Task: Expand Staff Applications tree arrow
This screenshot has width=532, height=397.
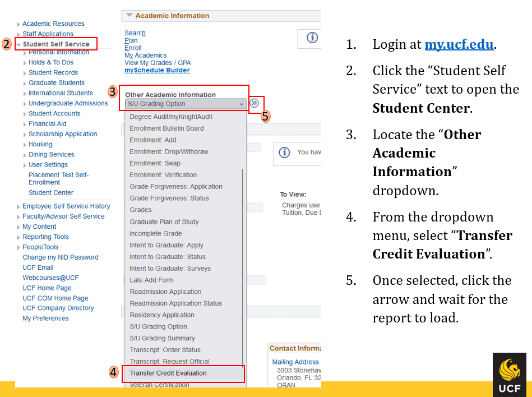Action: 18,34
